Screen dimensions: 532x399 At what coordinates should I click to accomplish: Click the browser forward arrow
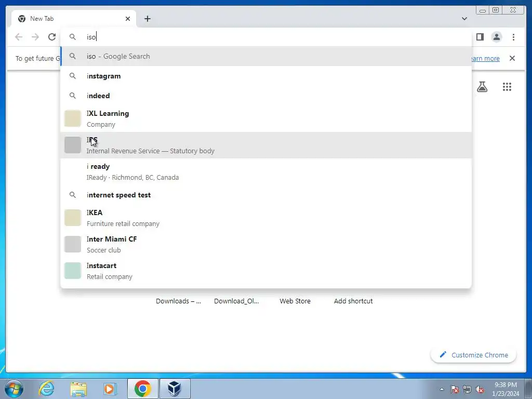coord(35,37)
